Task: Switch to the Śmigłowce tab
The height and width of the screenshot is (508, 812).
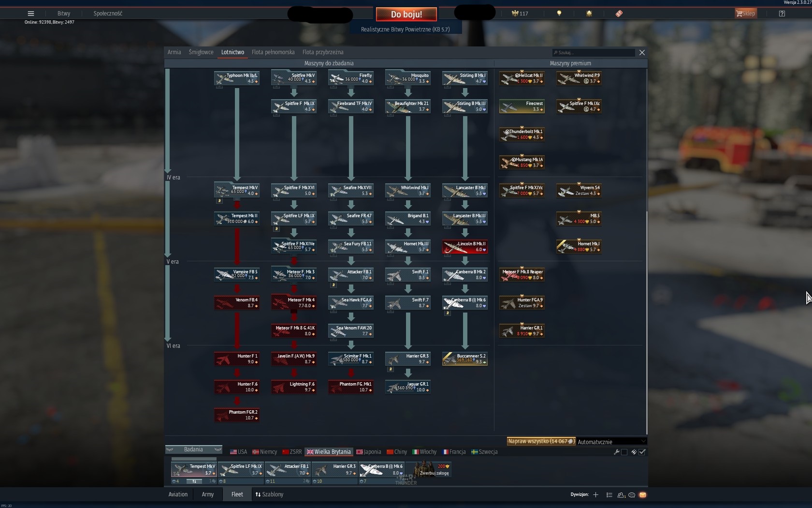Action: click(x=201, y=52)
